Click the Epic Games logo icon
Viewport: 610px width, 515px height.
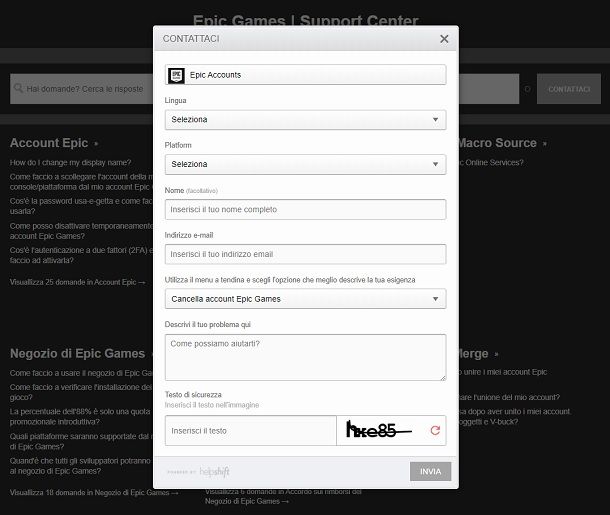click(x=176, y=75)
